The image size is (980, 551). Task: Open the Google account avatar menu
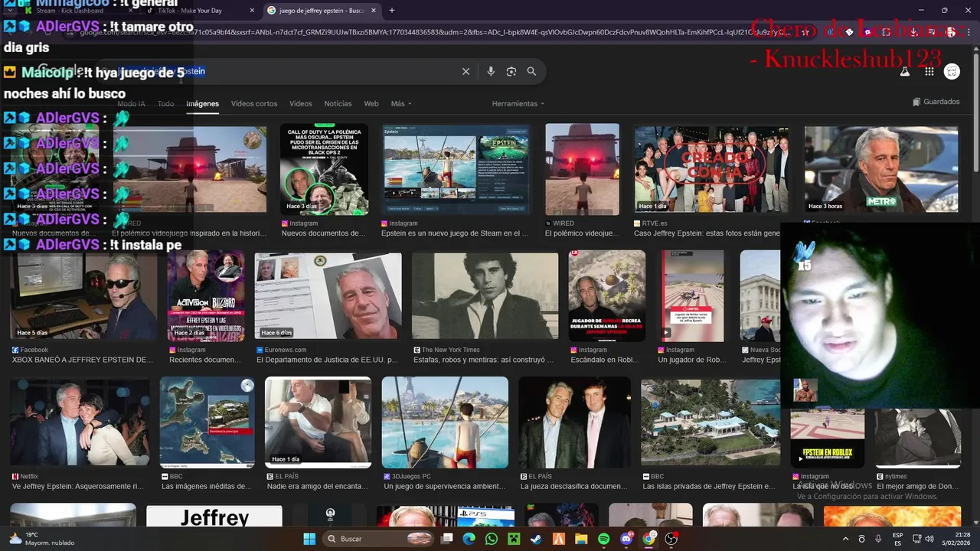click(952, 71)
